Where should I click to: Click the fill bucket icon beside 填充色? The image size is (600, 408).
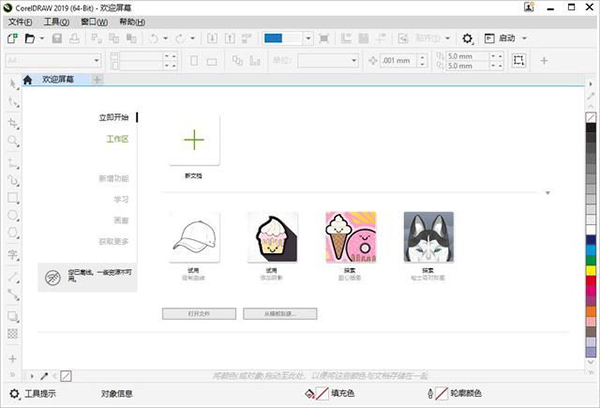point(310,393)
